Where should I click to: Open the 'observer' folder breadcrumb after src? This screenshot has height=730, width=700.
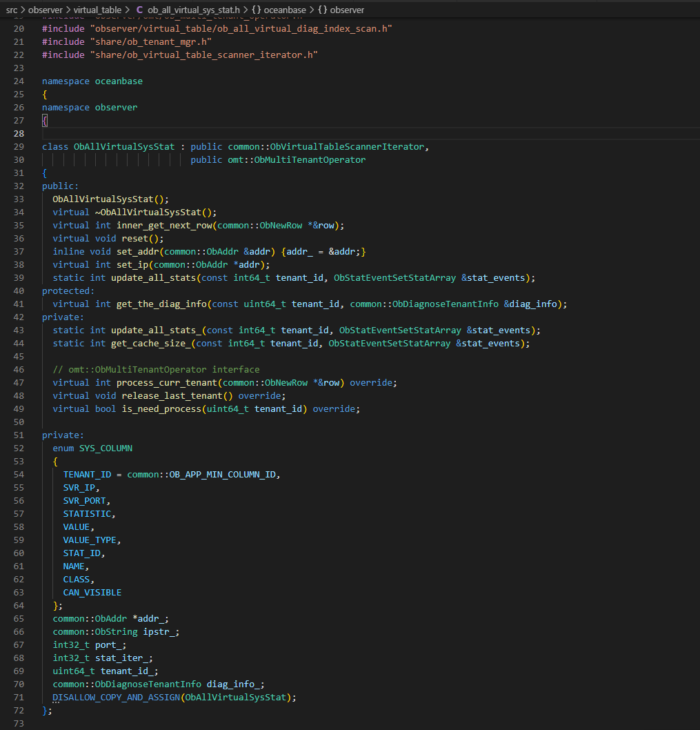pos(45,10)
